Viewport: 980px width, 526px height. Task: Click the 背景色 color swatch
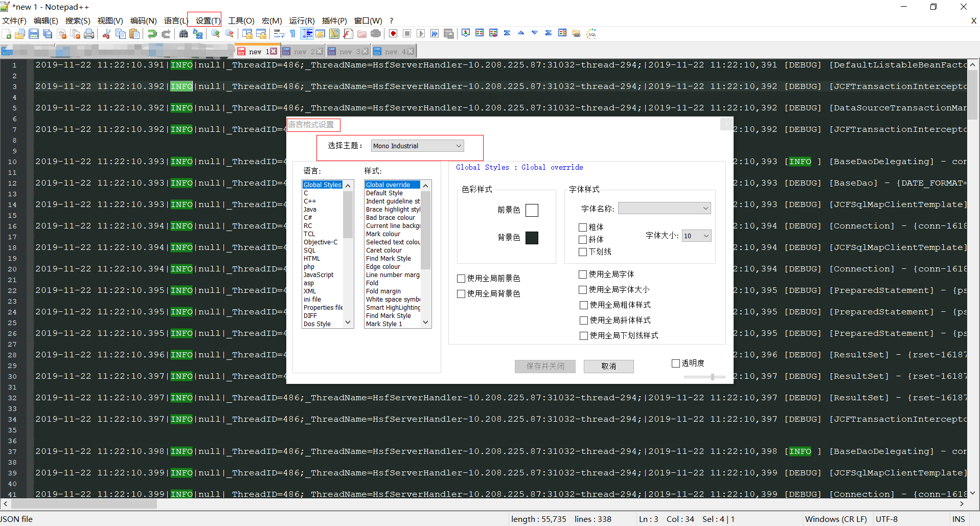[x=532, y=237]
